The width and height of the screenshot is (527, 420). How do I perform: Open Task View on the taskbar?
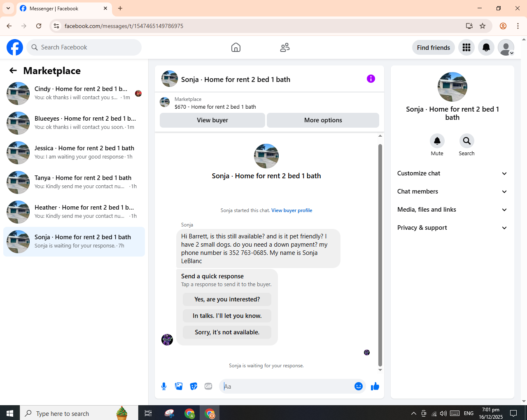(x=148, y=413)
